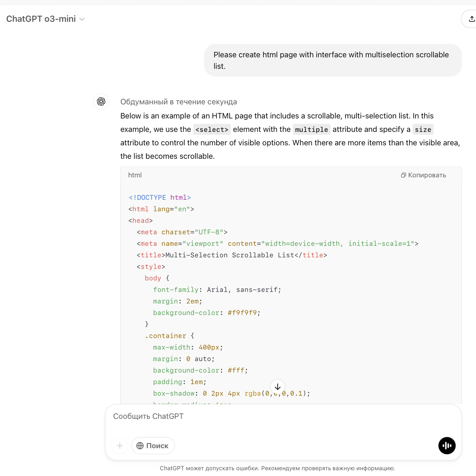Image resolution: width=476 pixels, height=476 pixels.
Task: Expand the "Обдуманный в течение секунда" reasoning summary
Action: click(x=178, y=102)
